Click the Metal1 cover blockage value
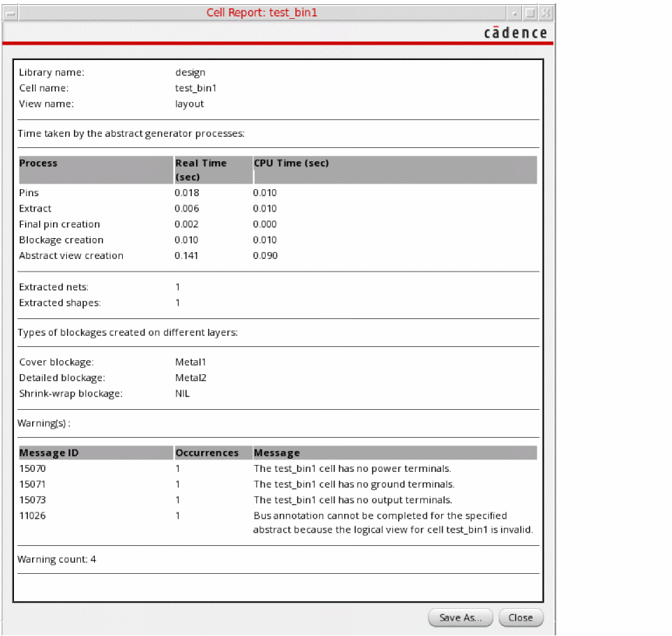This screenshot has width=672, height=636. point(191,362)
